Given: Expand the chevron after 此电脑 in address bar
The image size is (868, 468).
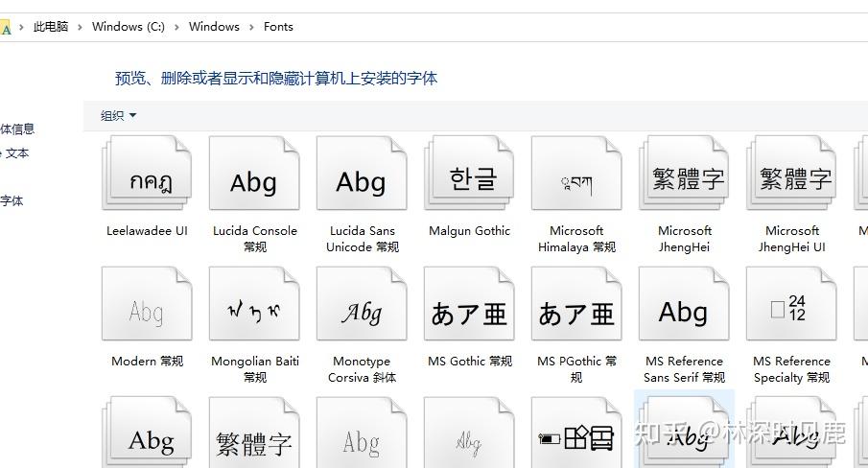Looking at the screenshot, I should click(81, 27).
